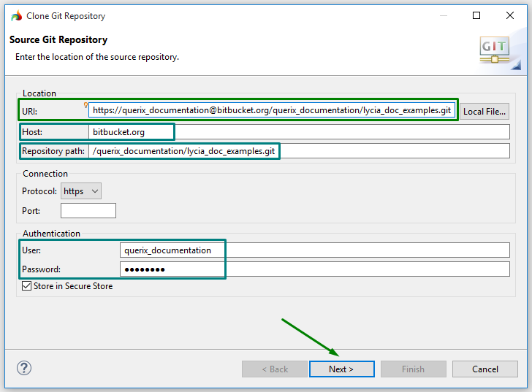
Task: Click the Finish button
Action: click(413, 369)
